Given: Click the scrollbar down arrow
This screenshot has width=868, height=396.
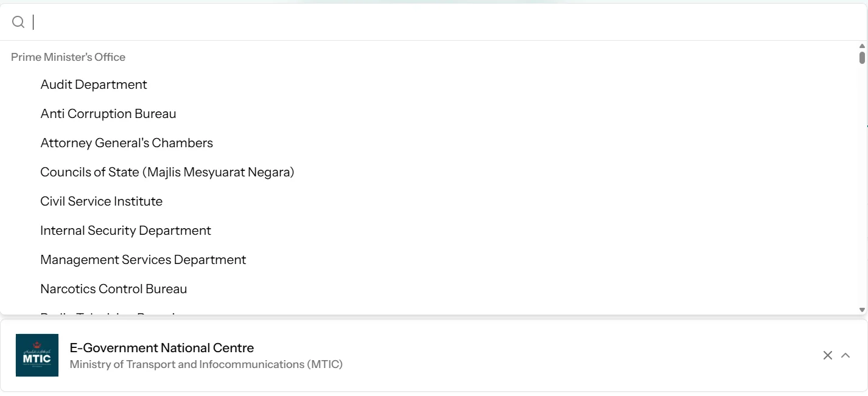Looking at the screenshot, I should point(862,310).
